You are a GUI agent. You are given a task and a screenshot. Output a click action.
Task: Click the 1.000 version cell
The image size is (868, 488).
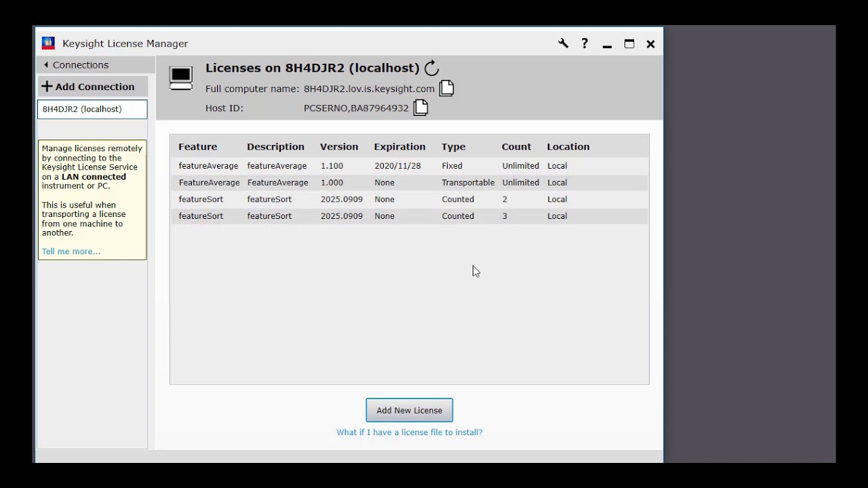click(332, 182)
